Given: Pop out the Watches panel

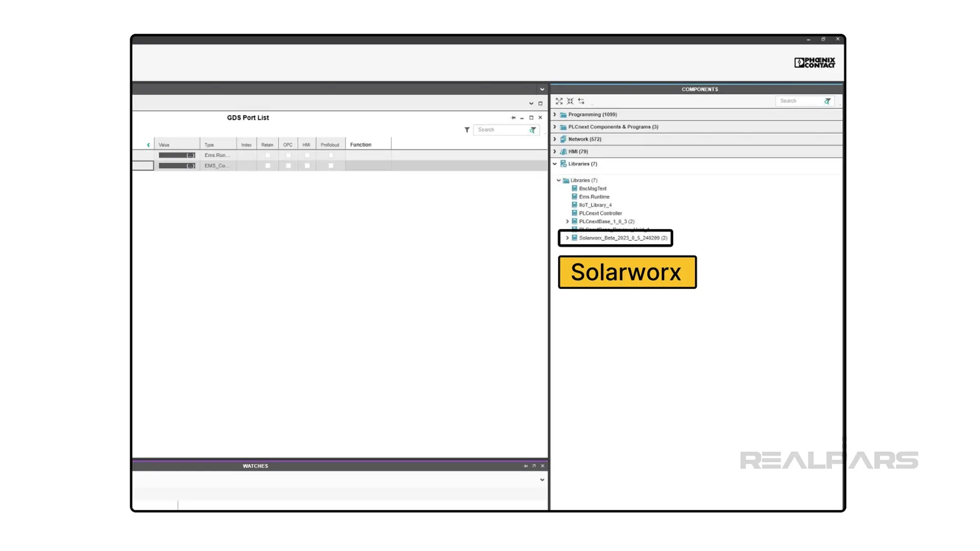Looking at the screenshot, I should (534, 466).
